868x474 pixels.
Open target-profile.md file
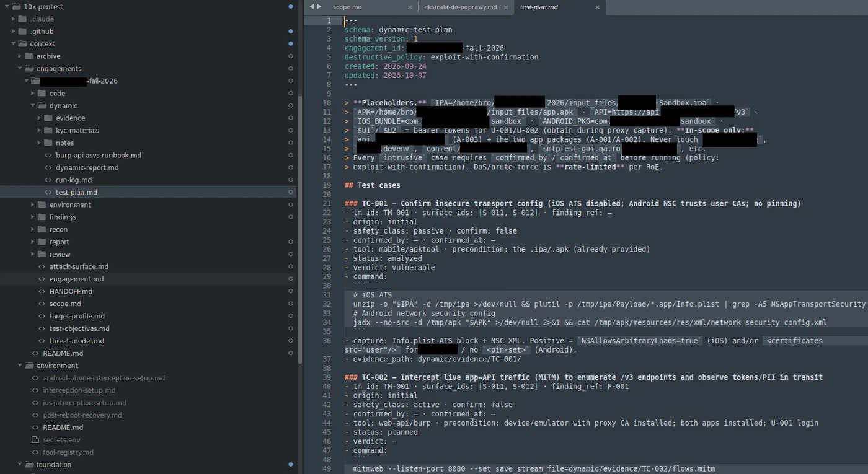[x=77, y=317]
